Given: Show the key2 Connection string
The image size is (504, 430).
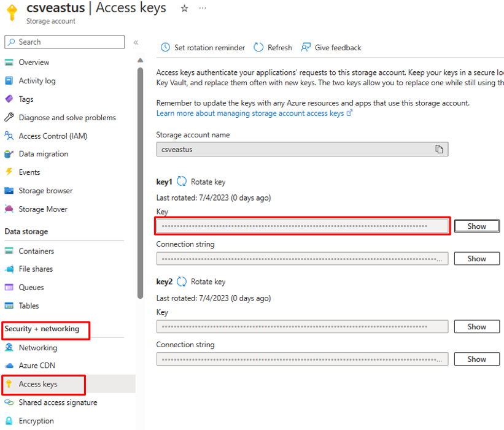Looking at the screenshot, I should point(476,359).
